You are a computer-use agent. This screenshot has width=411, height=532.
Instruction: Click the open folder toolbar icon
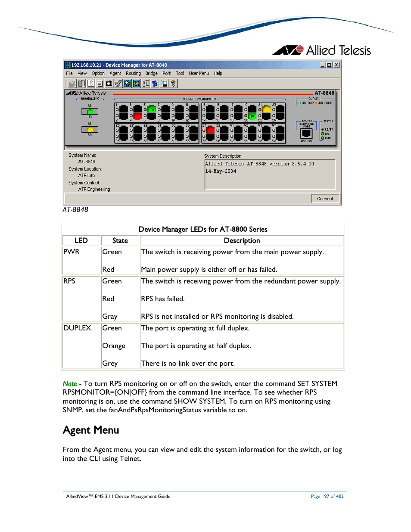(x=72, y=84)
